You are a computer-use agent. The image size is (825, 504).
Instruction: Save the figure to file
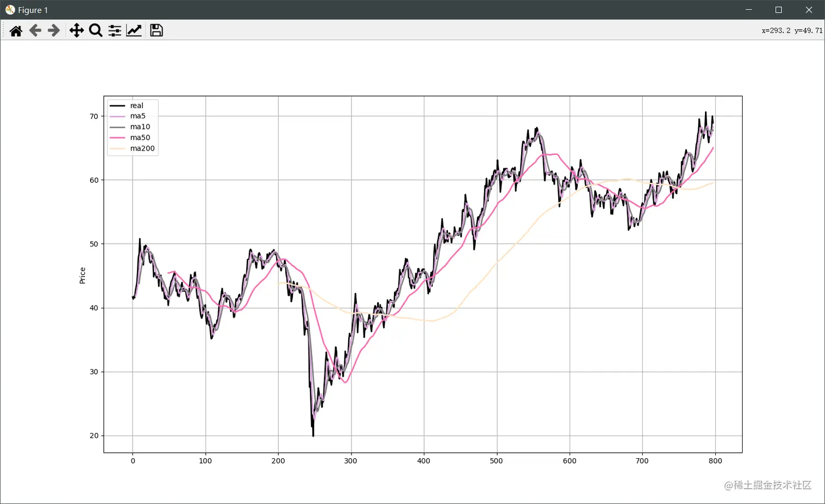[157, 31]
